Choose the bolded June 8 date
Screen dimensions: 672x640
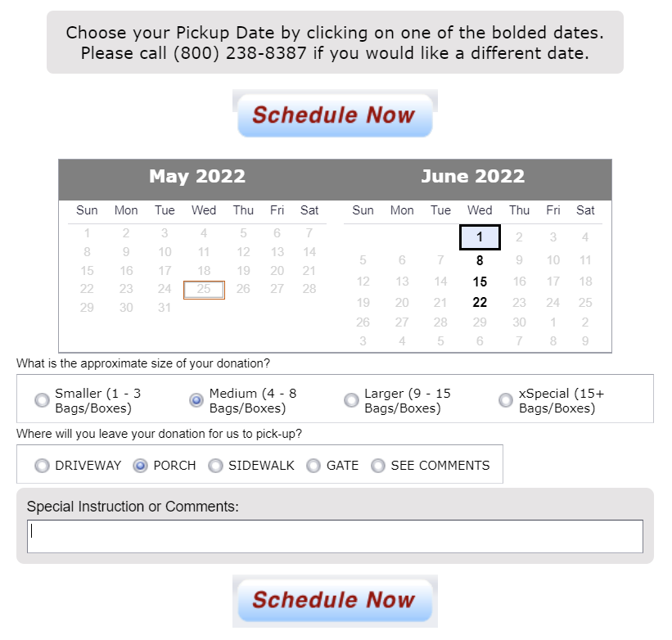tap(479, 259)
